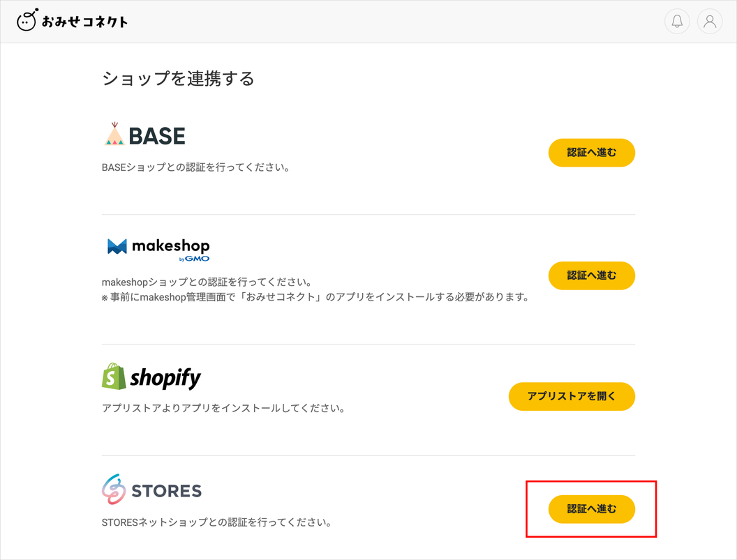Click the BASE tent logo icon
Viewport: 737px width, 560px height.
[114, 134]
